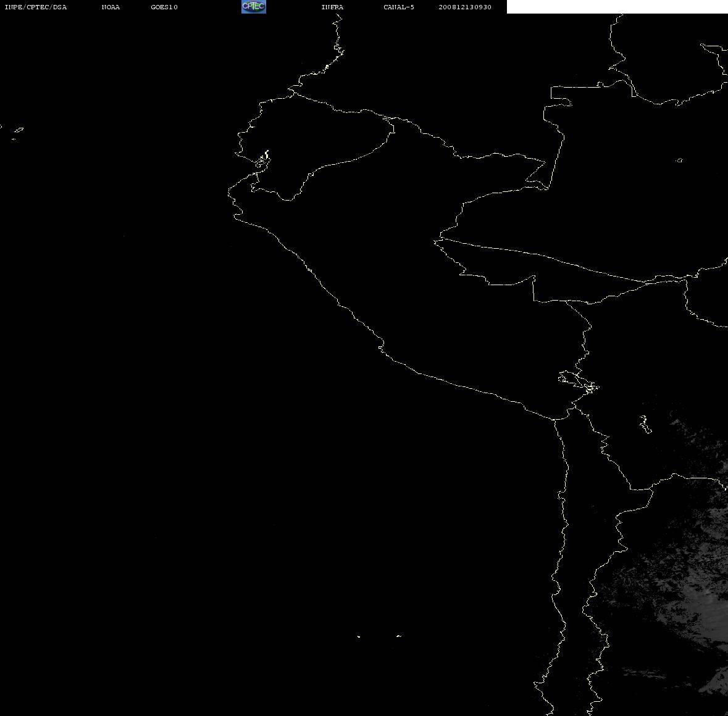This screenshot has width=728, height=716.
Task: Click the 200812130930 timestamp
Action: (x=465, y=7)
